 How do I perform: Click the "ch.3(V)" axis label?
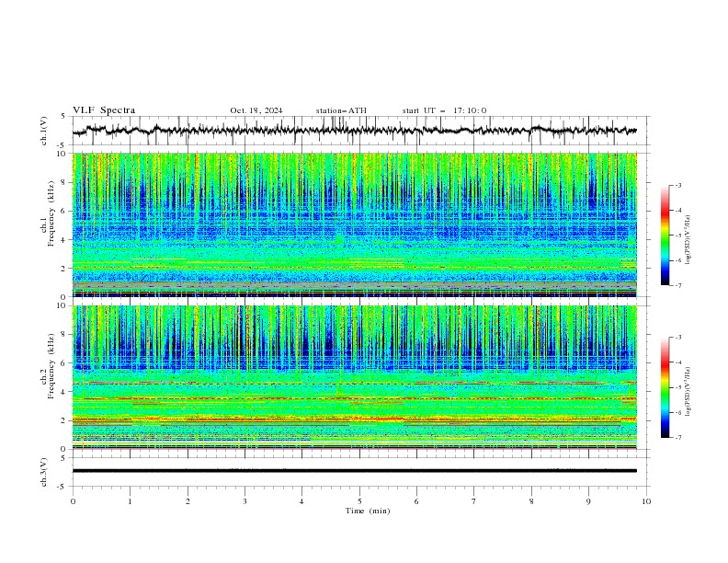click(x=44, y=472)
